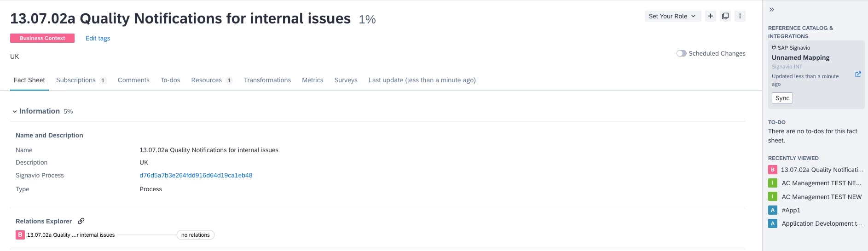868x251 pixels.
Task: Open recently viewed AC Management TEST NEW
Action: [821, 197]
